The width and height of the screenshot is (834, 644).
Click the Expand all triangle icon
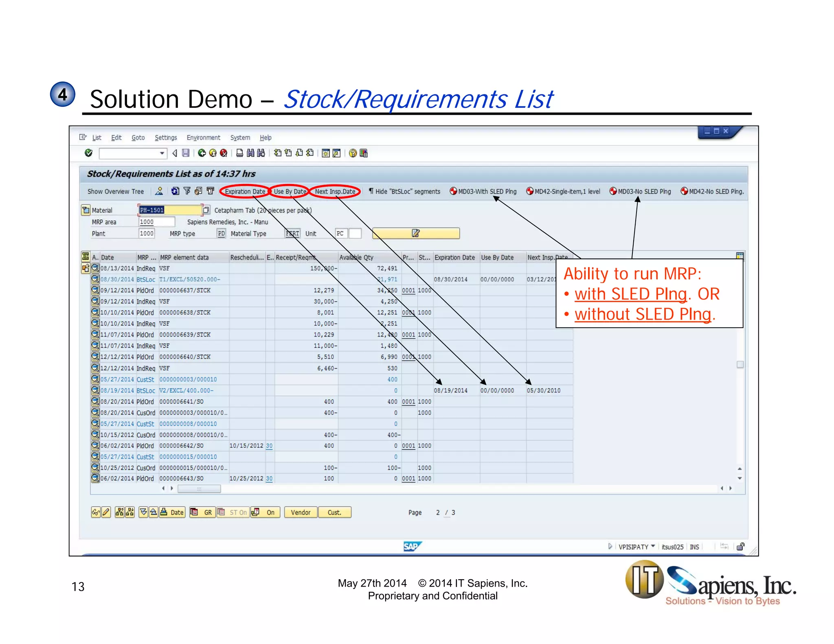pos(143,513)
